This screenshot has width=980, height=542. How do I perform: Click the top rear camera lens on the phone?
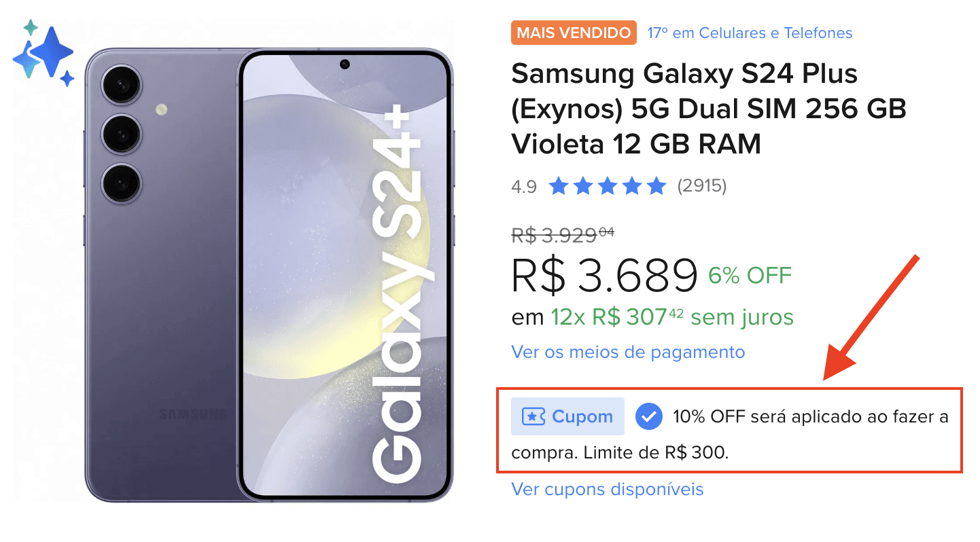tap(121, 86)
